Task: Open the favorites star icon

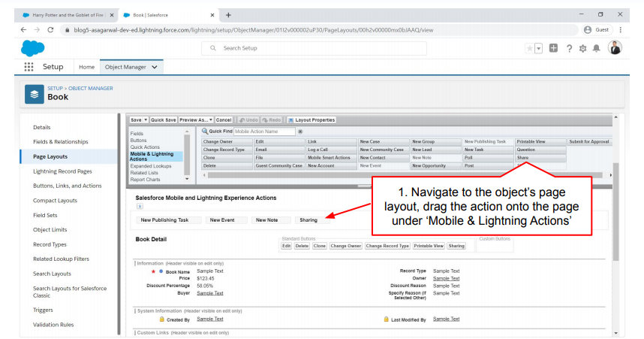Action: [x=530, y=49]
